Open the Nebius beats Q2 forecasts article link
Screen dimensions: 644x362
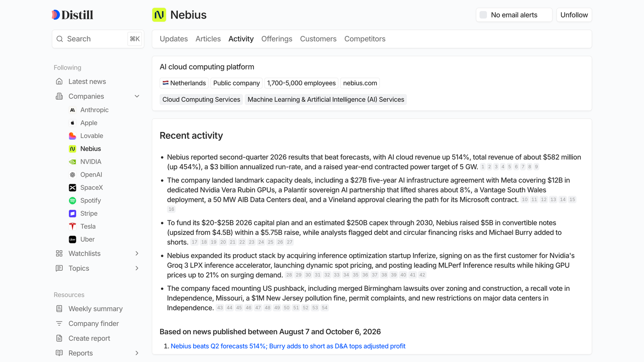point(288,346)
